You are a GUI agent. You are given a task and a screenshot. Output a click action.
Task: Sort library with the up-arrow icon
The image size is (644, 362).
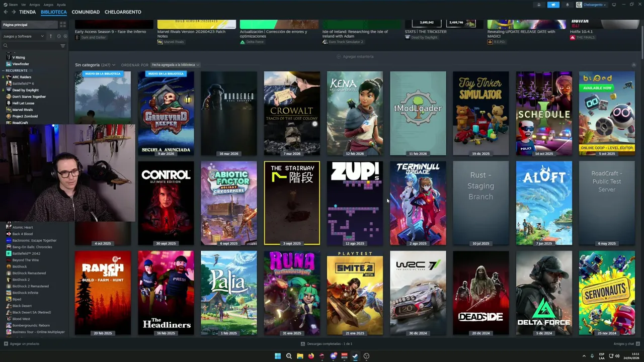coord(50,36)
